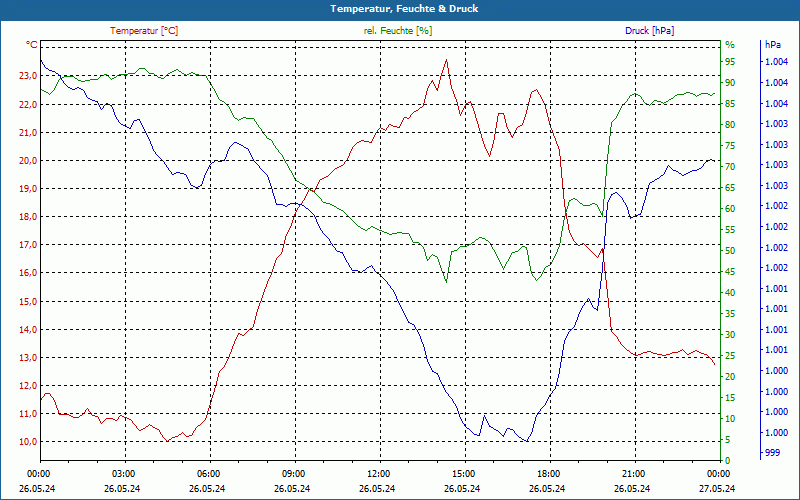Image resolution: width=800 pixels, height=500 pixels.
Task: Click the date label '27.05.24'
Action: click(x=717, y=489)
